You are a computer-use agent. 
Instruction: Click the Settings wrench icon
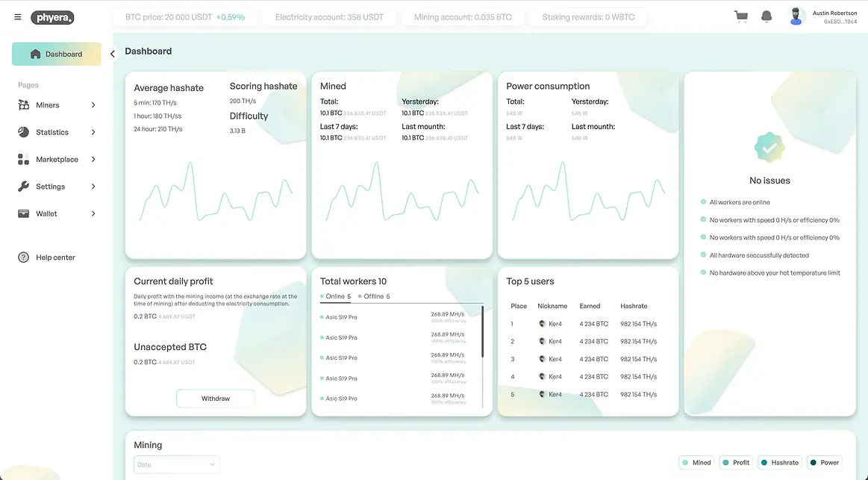23,187
